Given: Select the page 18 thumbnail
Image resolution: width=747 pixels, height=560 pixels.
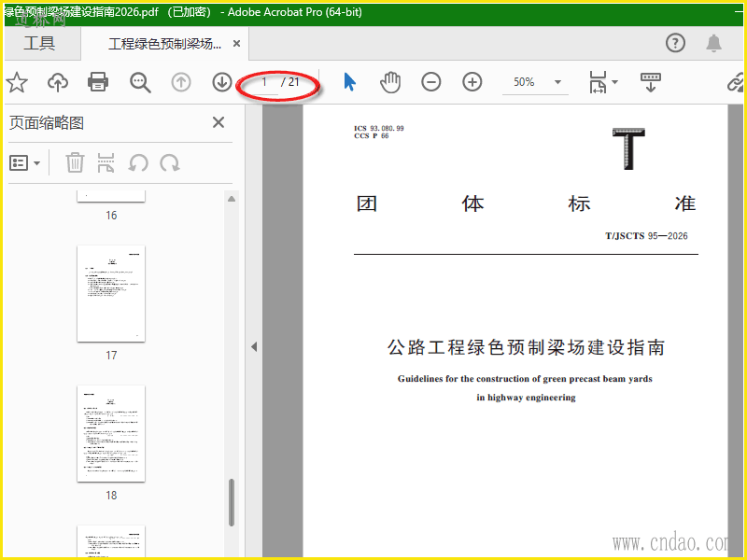Looking at the screenshot, I should pos(111,433).
